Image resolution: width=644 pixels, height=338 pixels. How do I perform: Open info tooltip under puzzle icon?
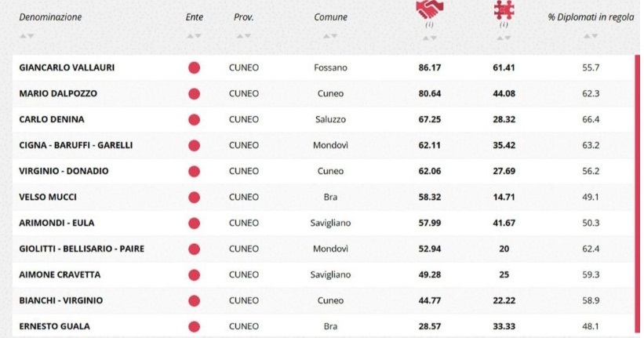(x=503, y=25)
